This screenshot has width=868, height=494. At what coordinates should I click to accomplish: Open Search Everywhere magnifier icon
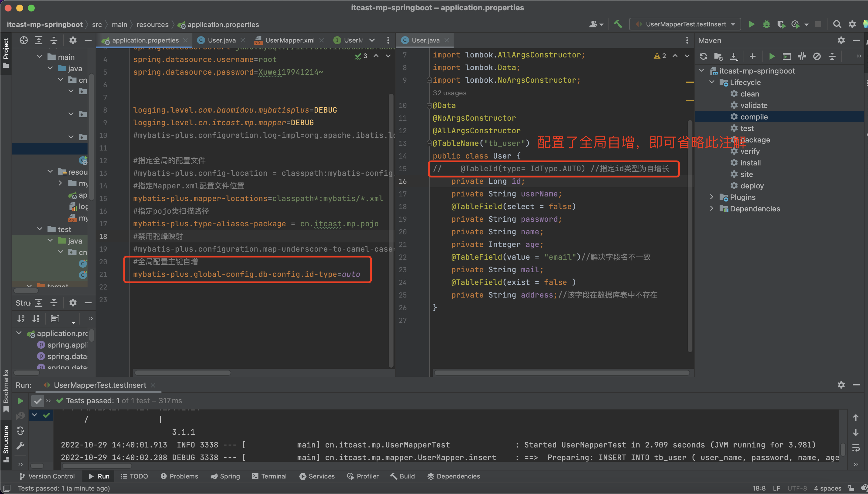point(837,24)
